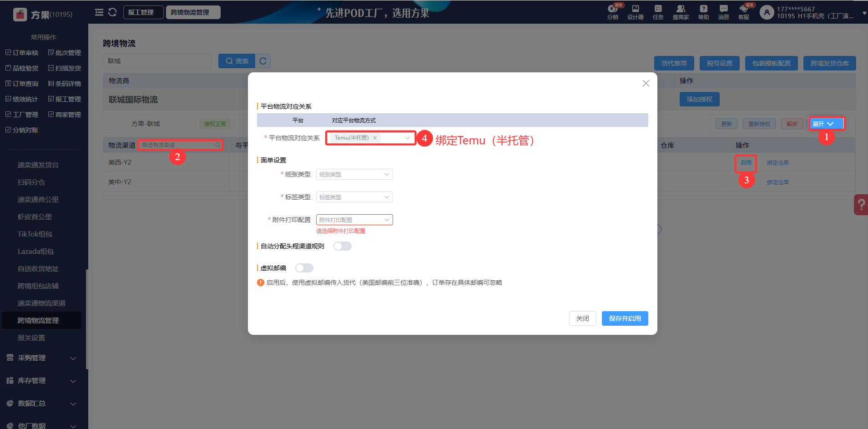
Task: Click the reset icon next to 搜索
Action: (263, 61)
